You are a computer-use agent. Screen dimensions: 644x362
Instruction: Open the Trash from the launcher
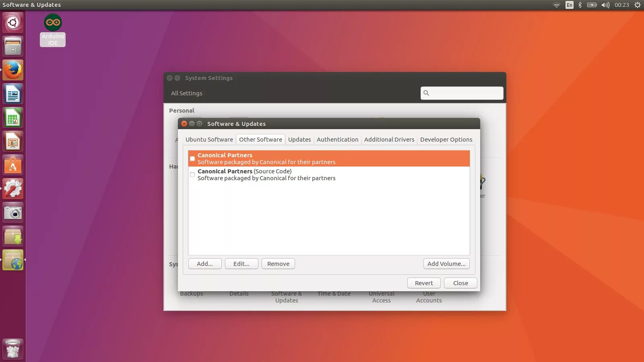pyautogui.click(x=13, y=349)
